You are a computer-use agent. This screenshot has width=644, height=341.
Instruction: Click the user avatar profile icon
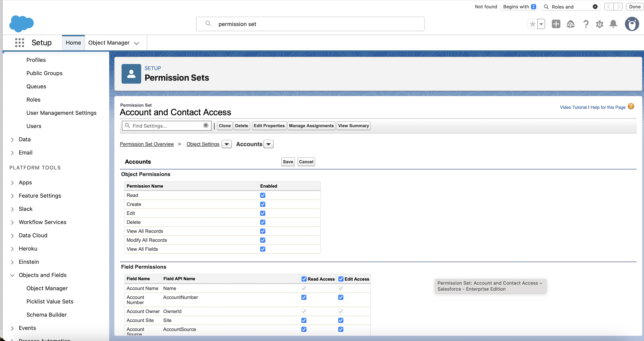632,24
